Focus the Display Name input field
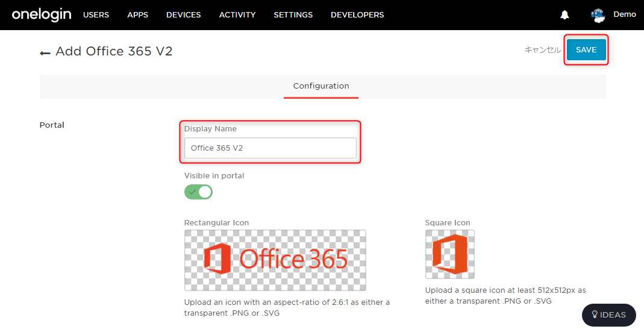Image resolution: width=644 pixels, height=329 pixels. pyautogui.click(x=270, y=148)
